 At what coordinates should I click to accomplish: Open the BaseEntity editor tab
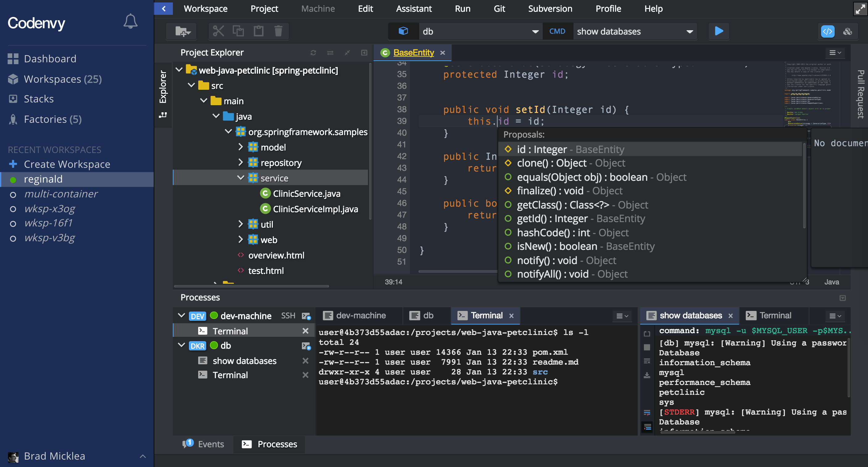414,52
